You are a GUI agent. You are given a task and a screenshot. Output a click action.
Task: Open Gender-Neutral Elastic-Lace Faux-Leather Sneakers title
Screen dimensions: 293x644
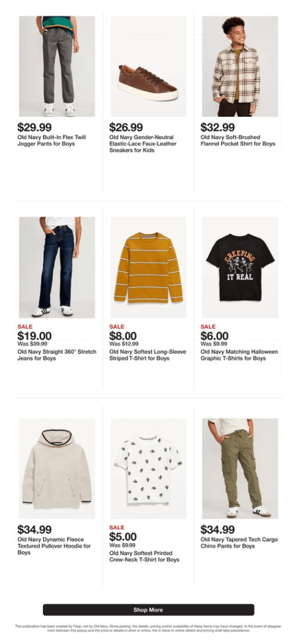click(143, 143)
